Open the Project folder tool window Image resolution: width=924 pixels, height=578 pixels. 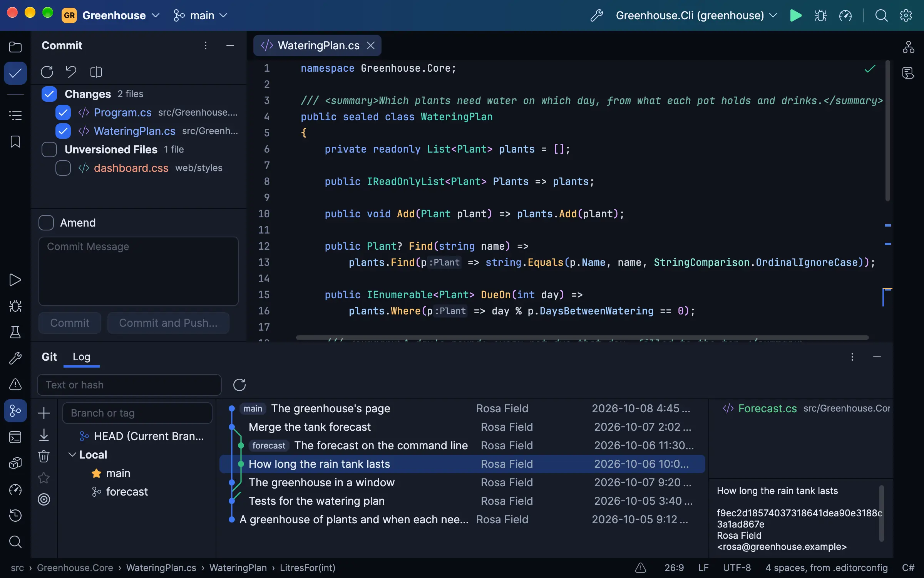pyautogui.click(x=15, y=47)
